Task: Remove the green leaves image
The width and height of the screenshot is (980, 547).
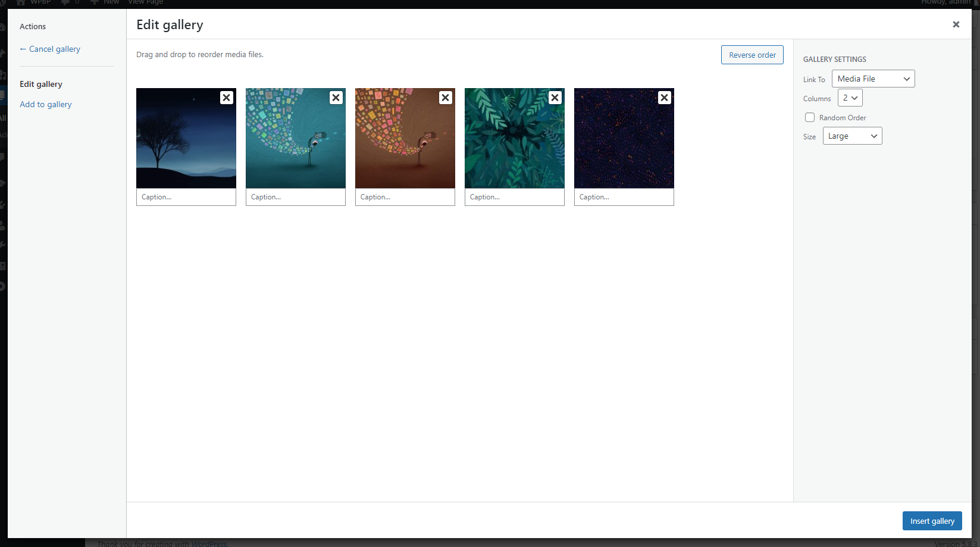Action: 555,98
